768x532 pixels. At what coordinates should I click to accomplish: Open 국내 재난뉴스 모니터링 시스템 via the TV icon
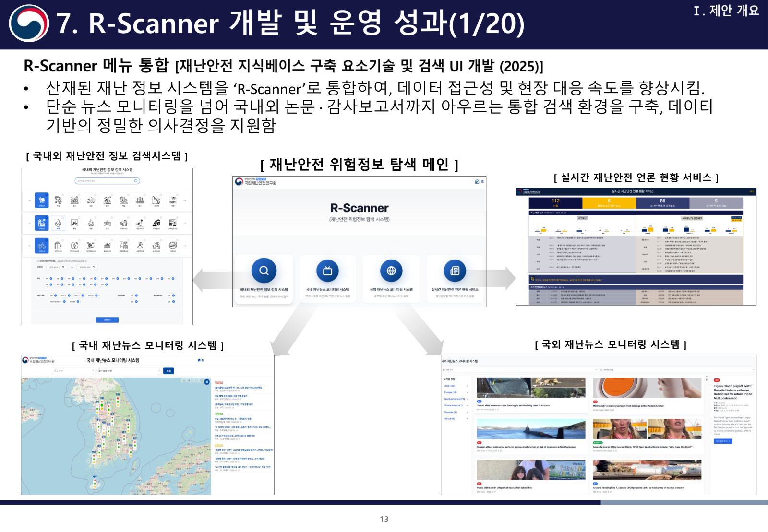327,271
